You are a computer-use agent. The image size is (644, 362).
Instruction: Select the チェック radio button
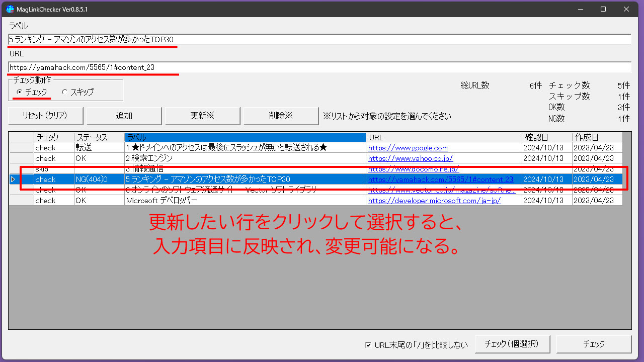coord(32,92)
